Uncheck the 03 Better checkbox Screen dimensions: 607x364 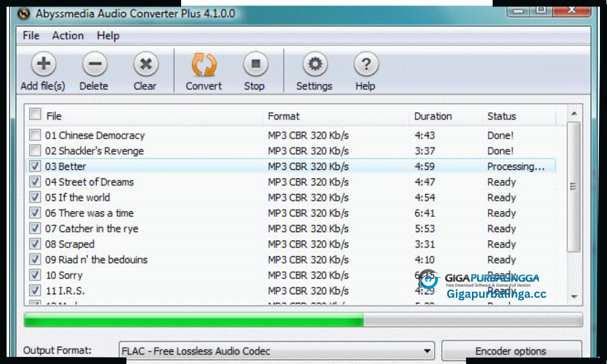[x=35, y=166]
